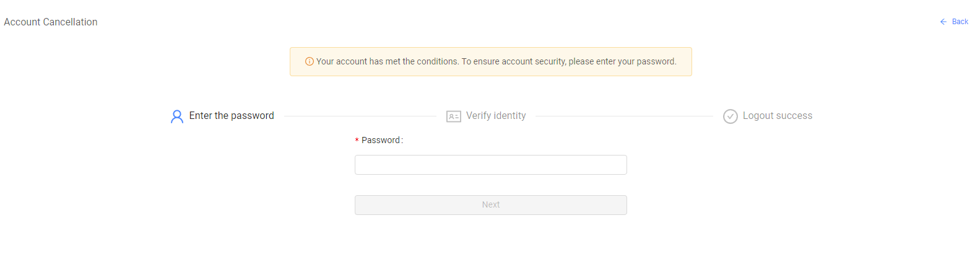Click the "Password:" field label
This screenshot has width=980, height=272.
(382, 141)
